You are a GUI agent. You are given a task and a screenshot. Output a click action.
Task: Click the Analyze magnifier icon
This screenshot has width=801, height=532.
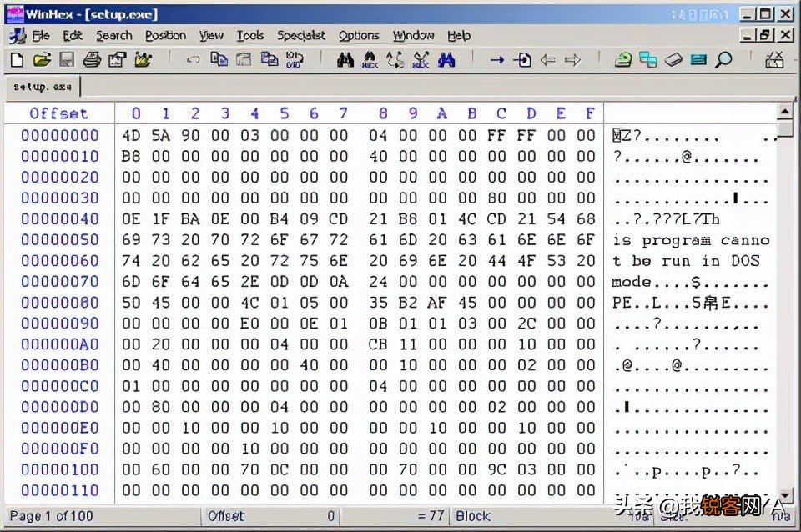point(723,60)
